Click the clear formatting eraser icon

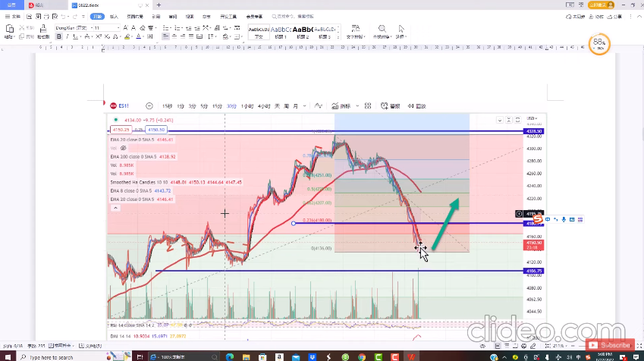143,28
